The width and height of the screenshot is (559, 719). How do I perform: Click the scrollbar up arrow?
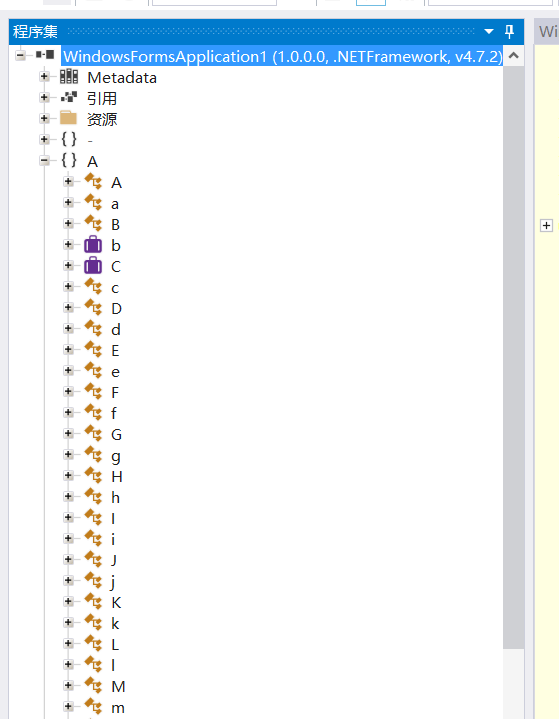coord(514,56)
